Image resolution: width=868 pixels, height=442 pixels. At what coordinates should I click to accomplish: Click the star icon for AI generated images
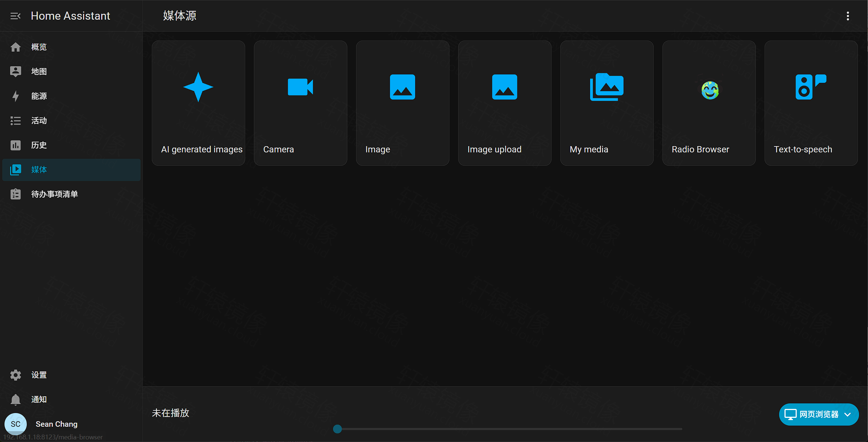coord(198,87)
